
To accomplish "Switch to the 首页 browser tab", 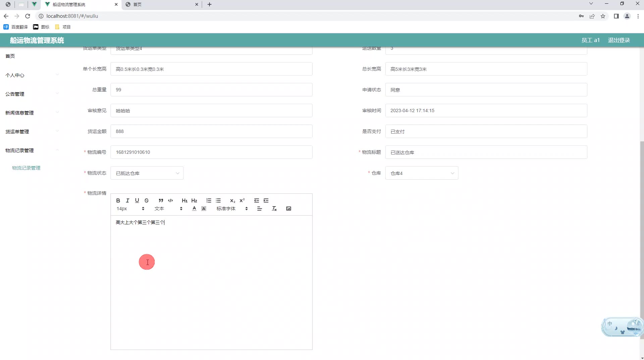I will tap(162, 4).
